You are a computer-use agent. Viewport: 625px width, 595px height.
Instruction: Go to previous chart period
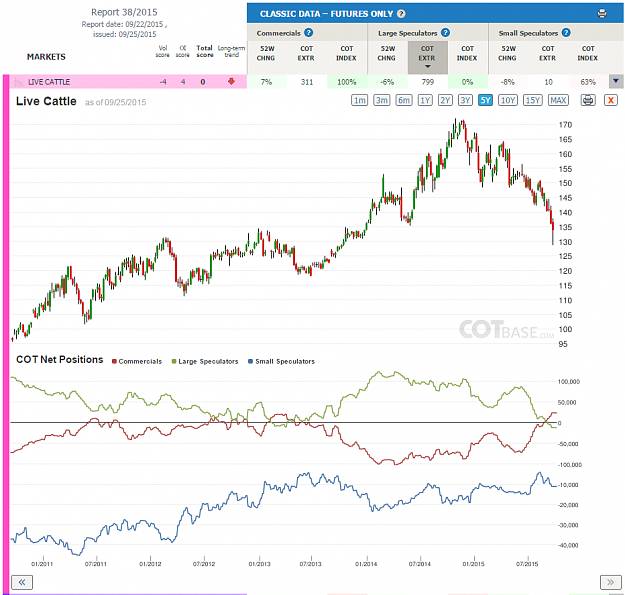pyautogui.click(x=22, y=582)
